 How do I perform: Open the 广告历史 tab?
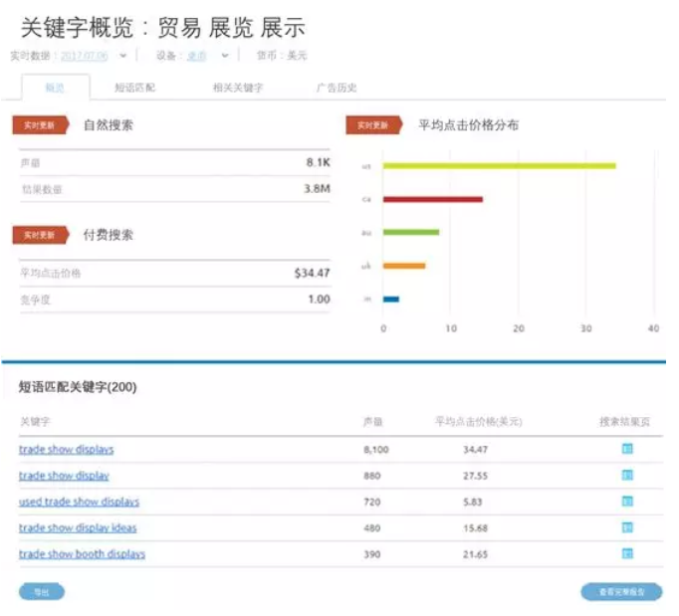[x=336, y=88]
